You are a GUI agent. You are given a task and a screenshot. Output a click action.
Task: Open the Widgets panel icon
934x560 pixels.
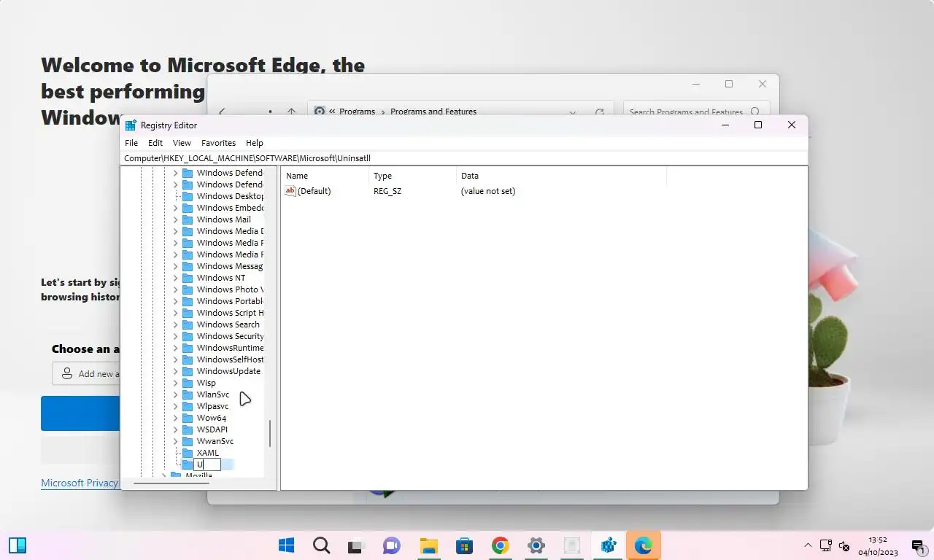click(x=18, y=545)
